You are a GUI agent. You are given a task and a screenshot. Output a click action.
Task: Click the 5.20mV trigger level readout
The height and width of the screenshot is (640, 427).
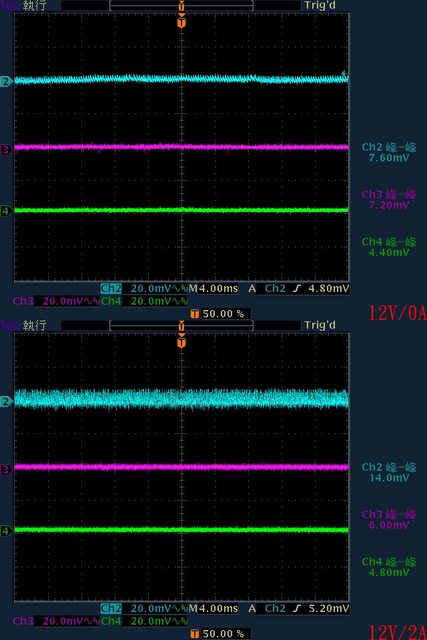(329, 609)
